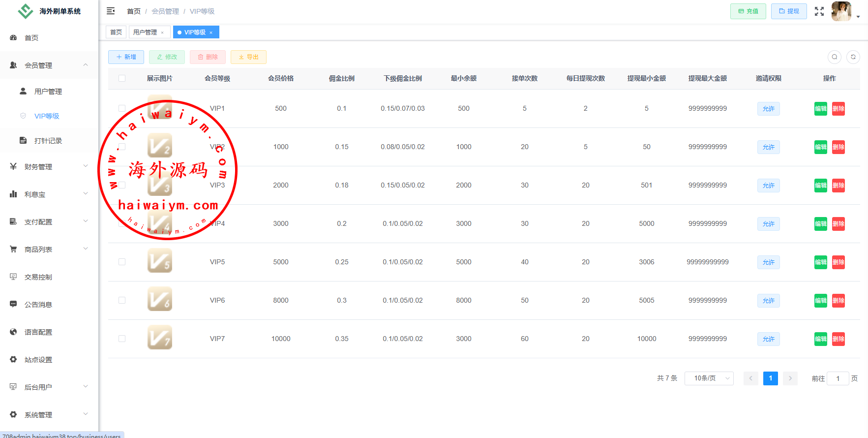Click the red 删除 button for VIP3

point(838,186)
